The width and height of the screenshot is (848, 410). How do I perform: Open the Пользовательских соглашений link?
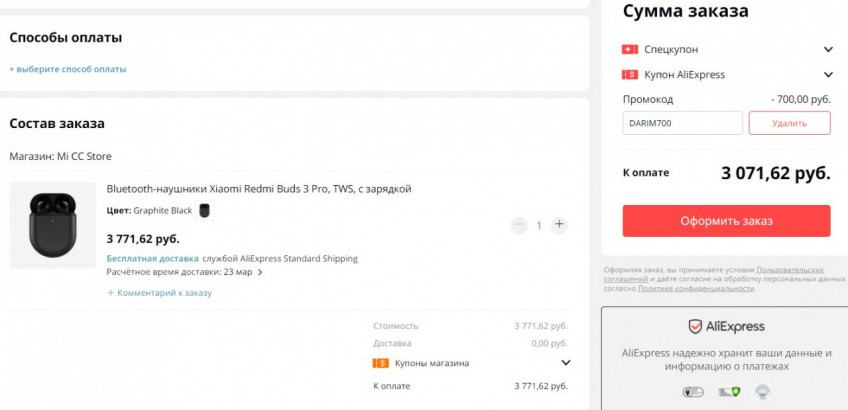tap(789, 270)
